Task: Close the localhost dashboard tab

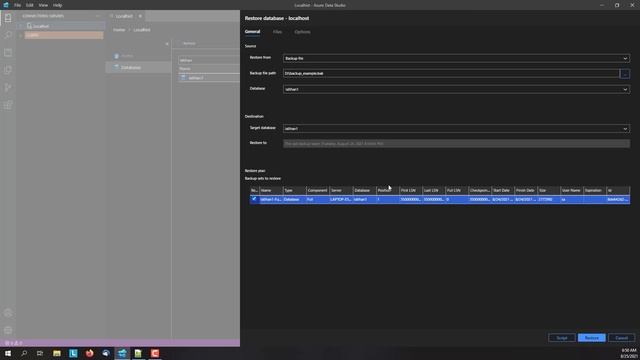Action: point(140,16)
